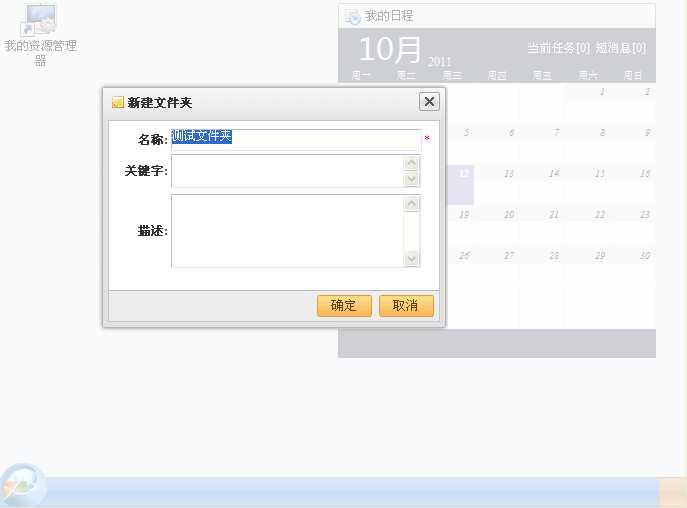Select day 15 in calendar
This screenshot has height=508, width=687.
[588, 185]
